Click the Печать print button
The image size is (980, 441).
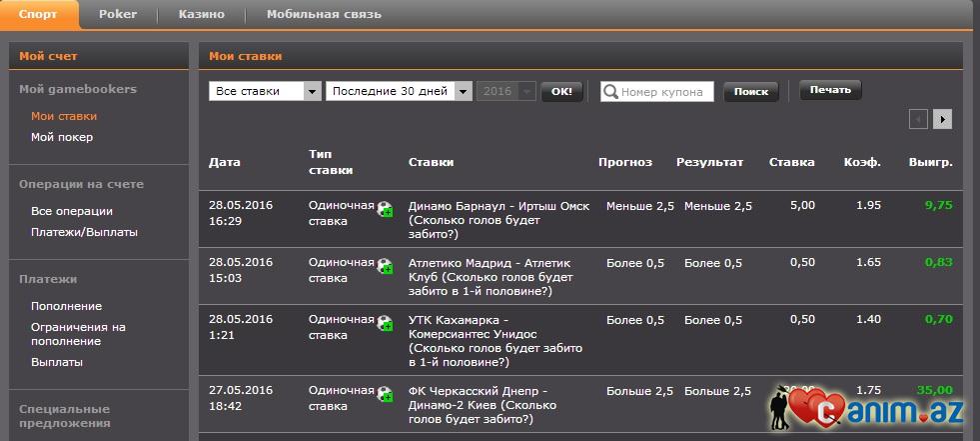coord(830,90)
